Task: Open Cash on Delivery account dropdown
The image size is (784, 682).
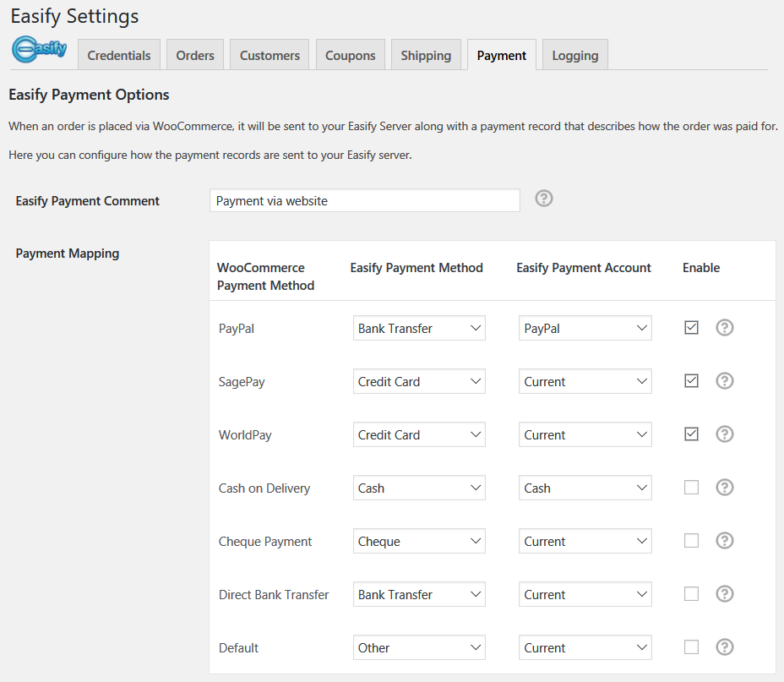Action: click(x=585, y=488)
